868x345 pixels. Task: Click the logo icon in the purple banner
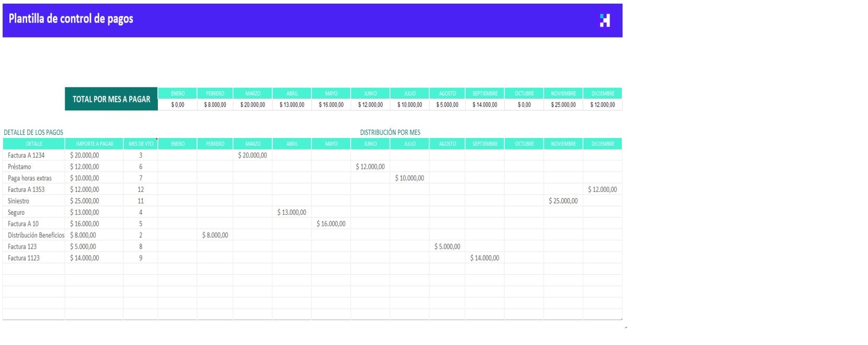pyautogui.click(x=605, y=20)
